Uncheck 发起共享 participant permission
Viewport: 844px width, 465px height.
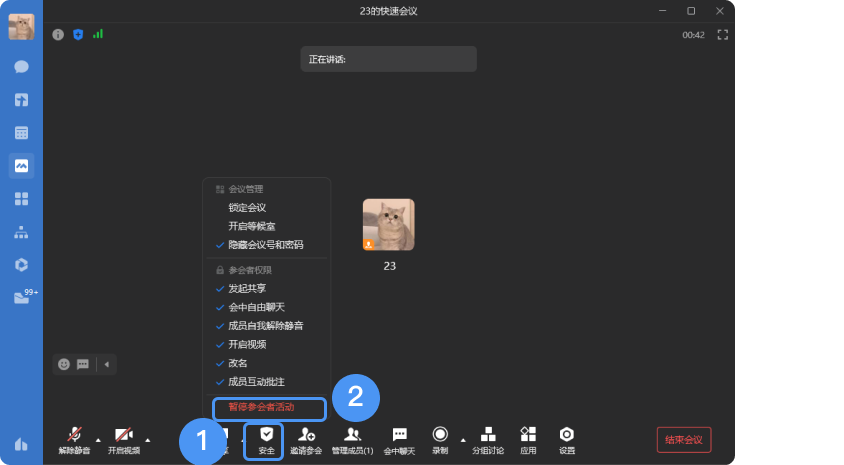coord(247,288)
